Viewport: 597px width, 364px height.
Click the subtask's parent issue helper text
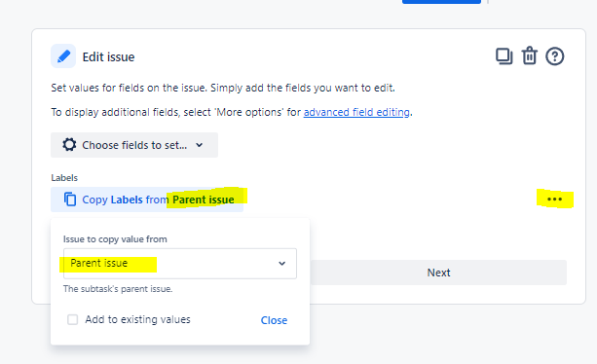tap(118, 289)
